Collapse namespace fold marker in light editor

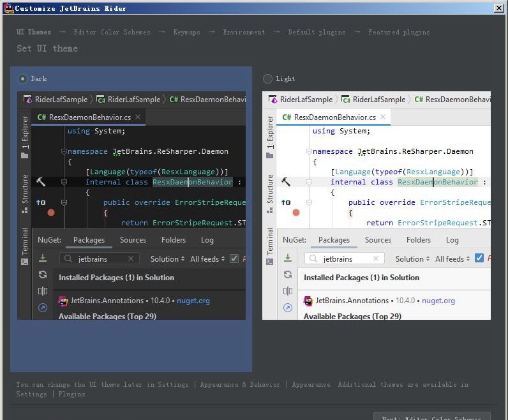tap(309, 151)
